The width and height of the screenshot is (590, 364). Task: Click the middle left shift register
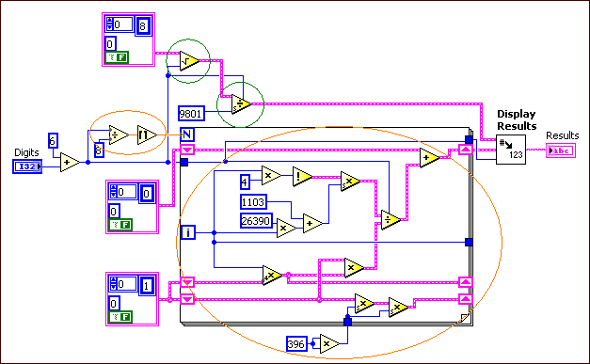[x=187, y=282]
